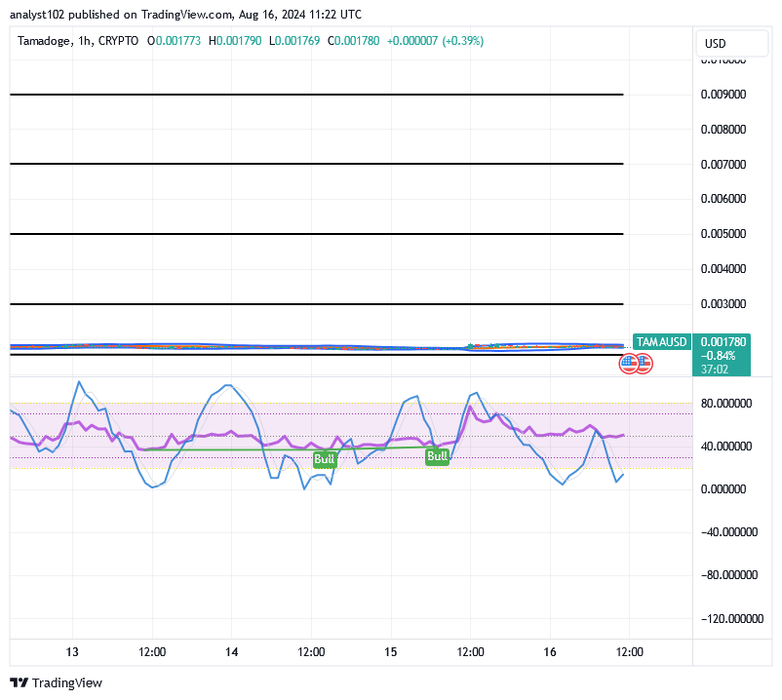Click the 14 date label on time axis

coord(231,651)
